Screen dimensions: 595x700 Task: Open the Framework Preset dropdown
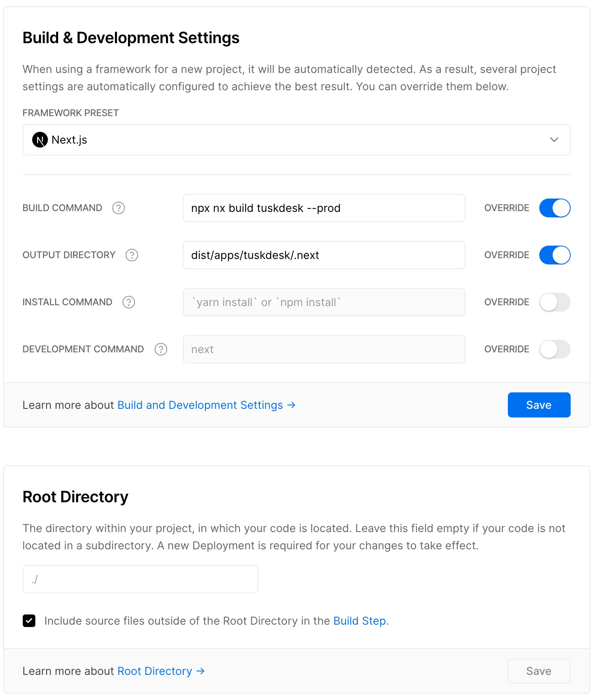pyautogui.click(x=296, y=140)
